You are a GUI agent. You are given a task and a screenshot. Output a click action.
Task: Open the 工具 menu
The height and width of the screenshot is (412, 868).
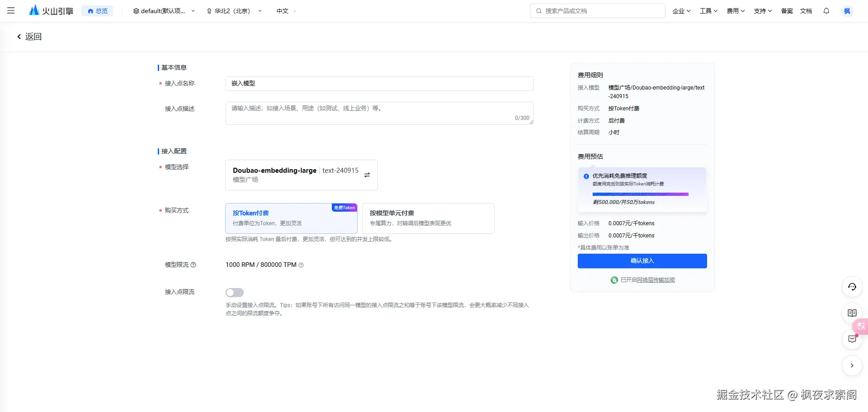coord(708,11)
